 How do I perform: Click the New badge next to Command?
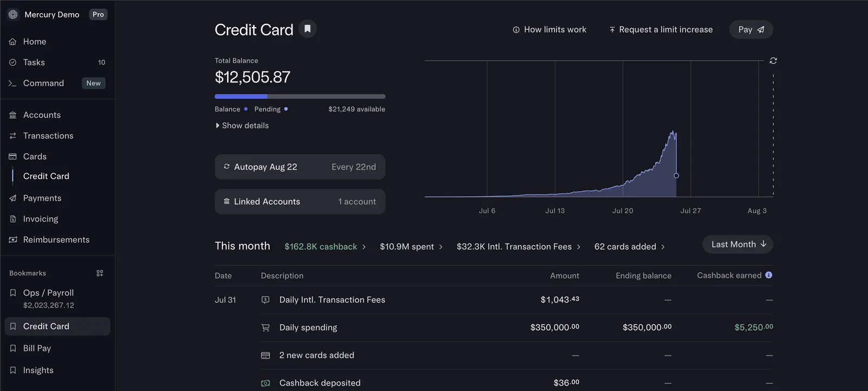click(x=93, y=83)
